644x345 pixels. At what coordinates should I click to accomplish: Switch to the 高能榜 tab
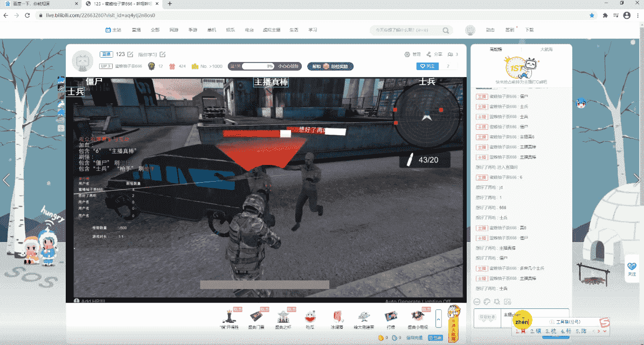[496, 49]
